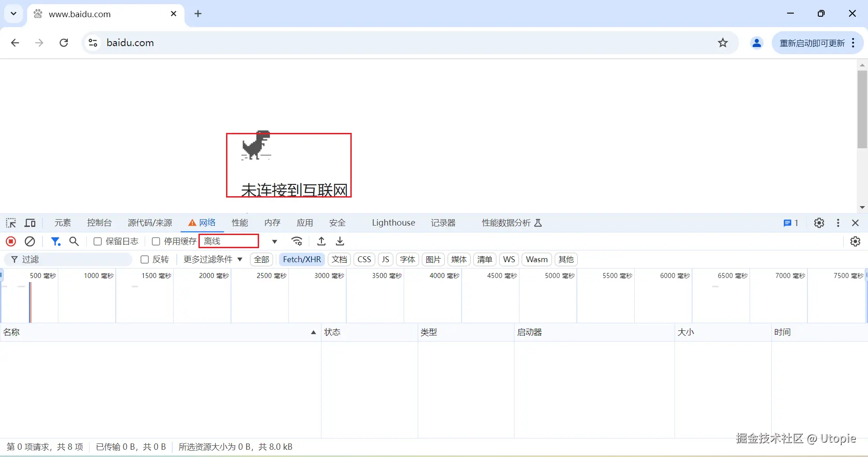Viewport: 868px width, 457px height.
Task: Click the browser forward arrow
Action: pyautogui.click(x=39, y=43)
